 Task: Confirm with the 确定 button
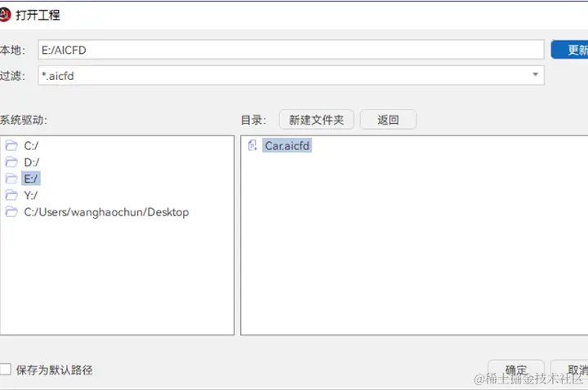pos(516,370)
